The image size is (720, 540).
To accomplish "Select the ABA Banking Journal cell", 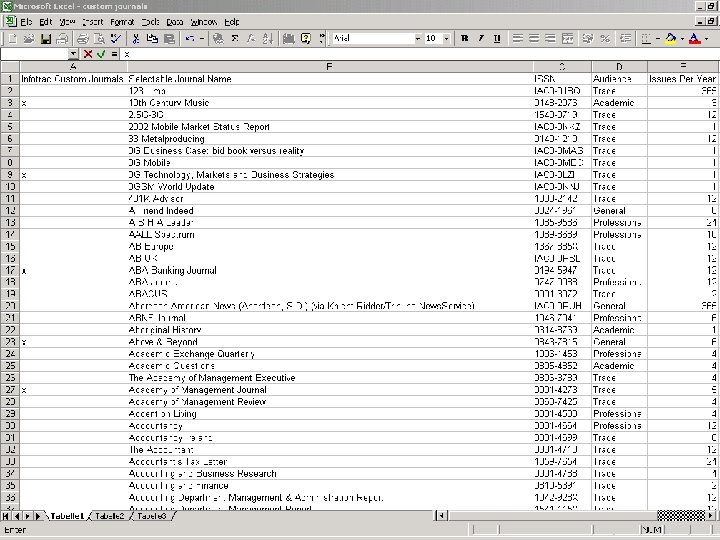I will (330, 270).
